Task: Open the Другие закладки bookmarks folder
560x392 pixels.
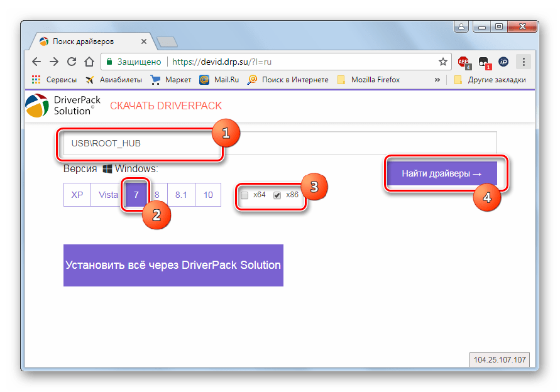Action: point(490,80)
